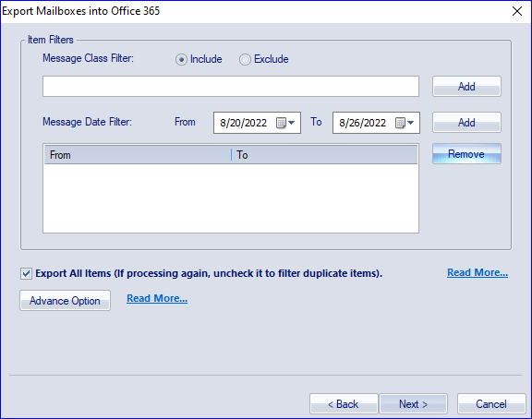The image size is (532, 419).
Task: Go to the Next step
Action: click(x=413, y=403)
